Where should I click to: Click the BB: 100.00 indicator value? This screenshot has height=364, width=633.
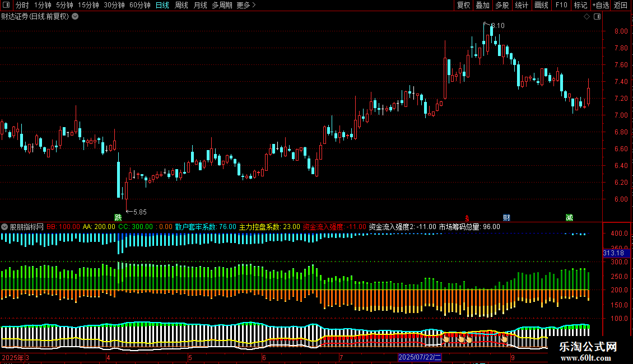63,227
